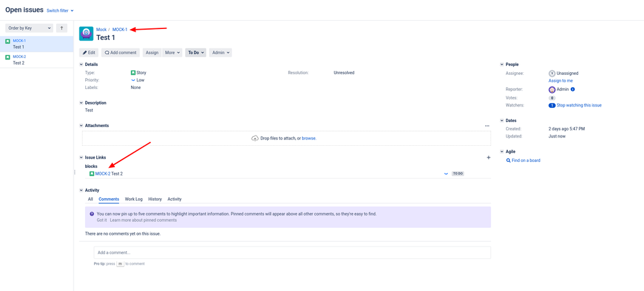Collapse the Description section
The image size is (644, 291).
[81, 103]
